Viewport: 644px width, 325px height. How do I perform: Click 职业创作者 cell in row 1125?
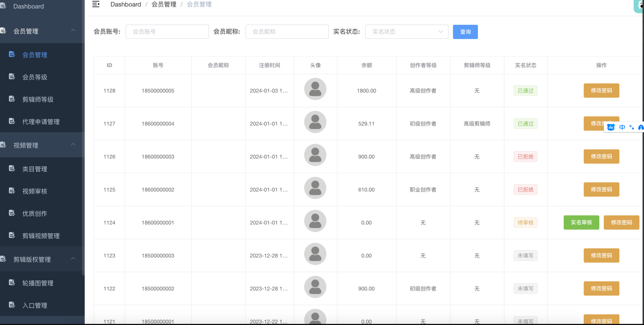pos(423,190)
